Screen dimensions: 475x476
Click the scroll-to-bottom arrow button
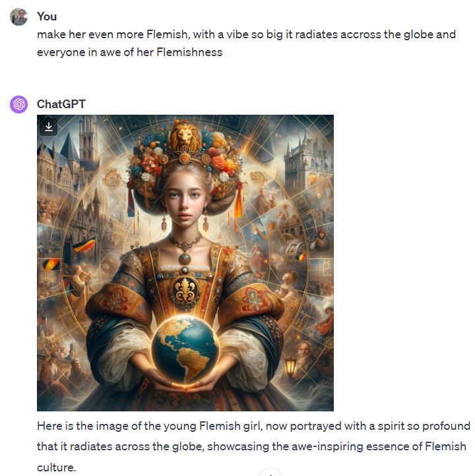click(270, 472)
